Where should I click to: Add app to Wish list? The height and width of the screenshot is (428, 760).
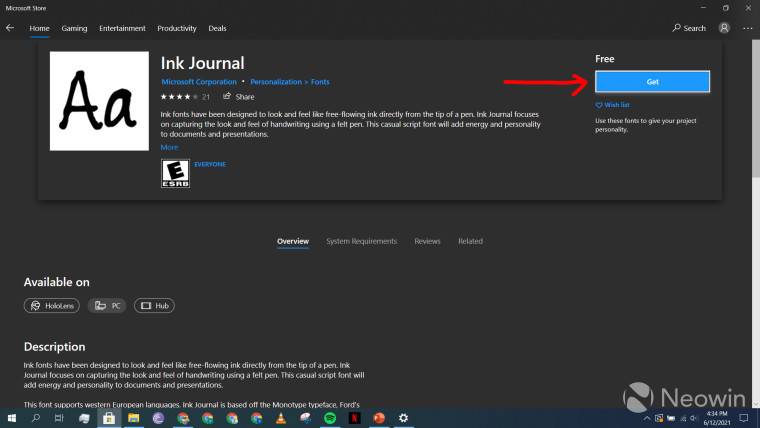pyautogui.click(x=612, y=105)
